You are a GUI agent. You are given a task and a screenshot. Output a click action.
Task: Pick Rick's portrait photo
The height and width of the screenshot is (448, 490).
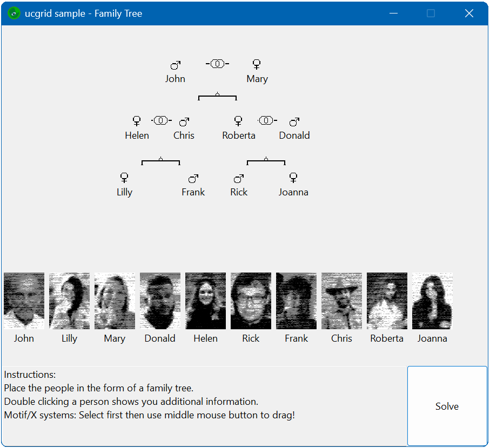(x=251, y=301)
